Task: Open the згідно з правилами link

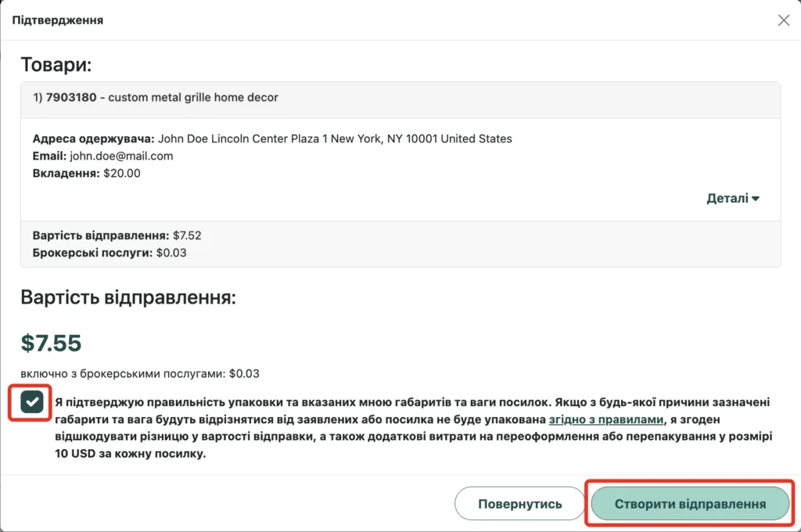Action: pos(606,419)
